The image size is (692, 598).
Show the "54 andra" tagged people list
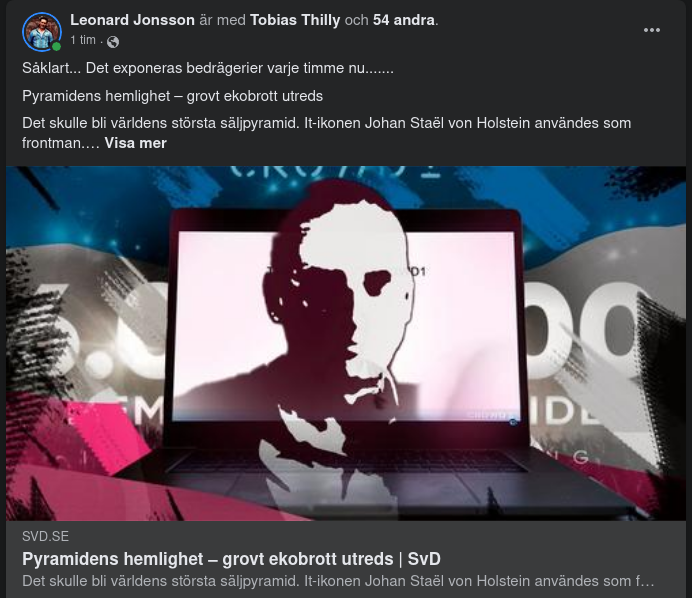tap(404, 20)
